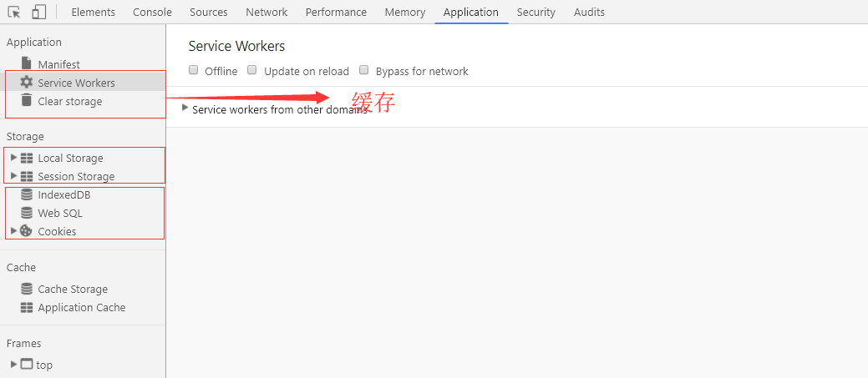Open the IndexedDB database icon

point(26,194)
